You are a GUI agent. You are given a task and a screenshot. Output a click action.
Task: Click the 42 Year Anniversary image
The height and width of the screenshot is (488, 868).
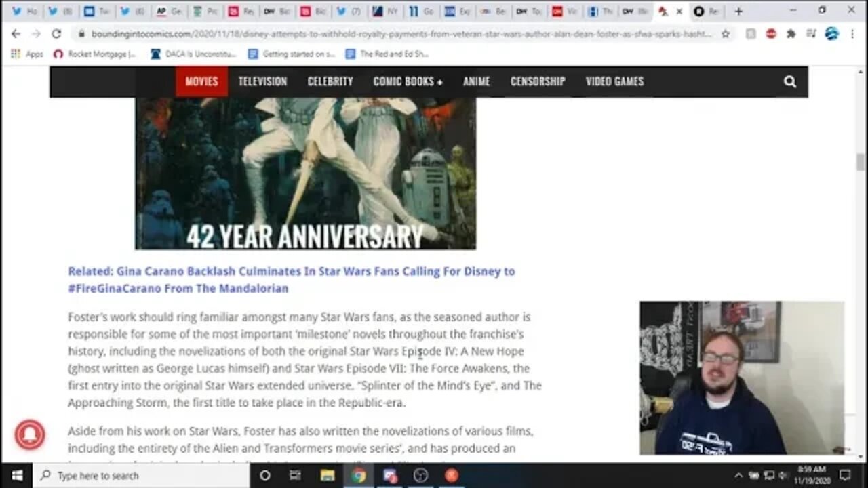pyautogui.click(x=305, y=174)
